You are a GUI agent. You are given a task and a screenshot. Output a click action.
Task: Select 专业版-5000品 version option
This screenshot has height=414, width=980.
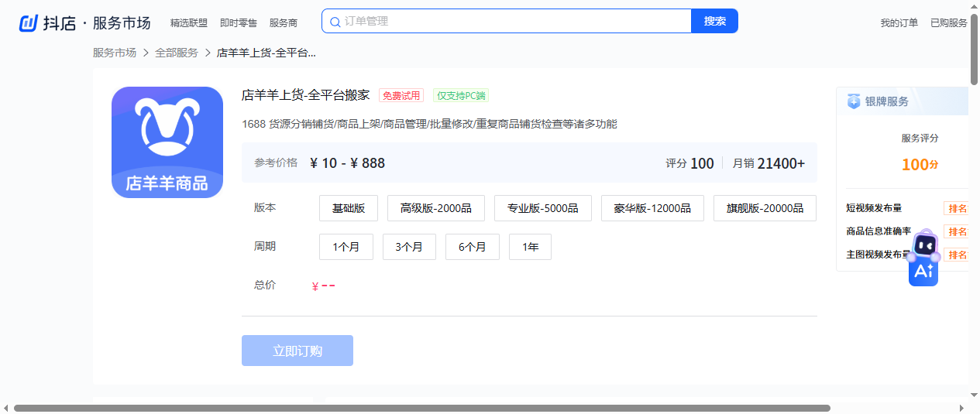tap(542, 208)
